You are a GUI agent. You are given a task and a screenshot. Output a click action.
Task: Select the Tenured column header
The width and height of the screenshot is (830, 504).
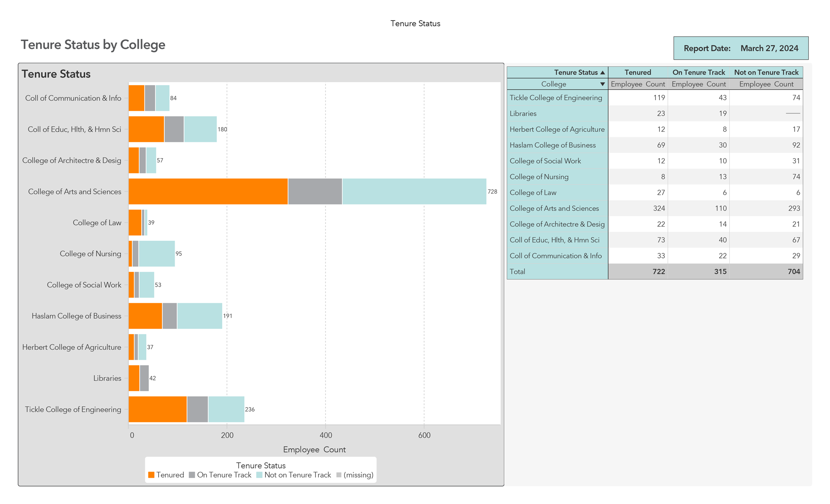point(638,73)
